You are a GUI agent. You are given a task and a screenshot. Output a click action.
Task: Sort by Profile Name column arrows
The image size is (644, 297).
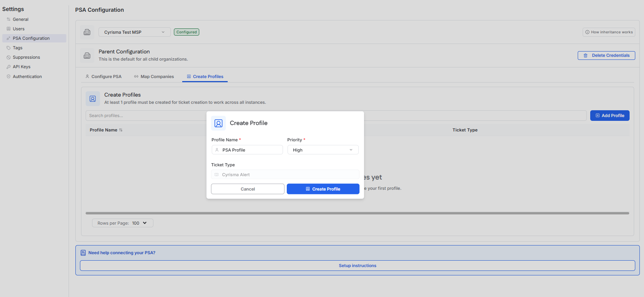[x=121, y=130]
